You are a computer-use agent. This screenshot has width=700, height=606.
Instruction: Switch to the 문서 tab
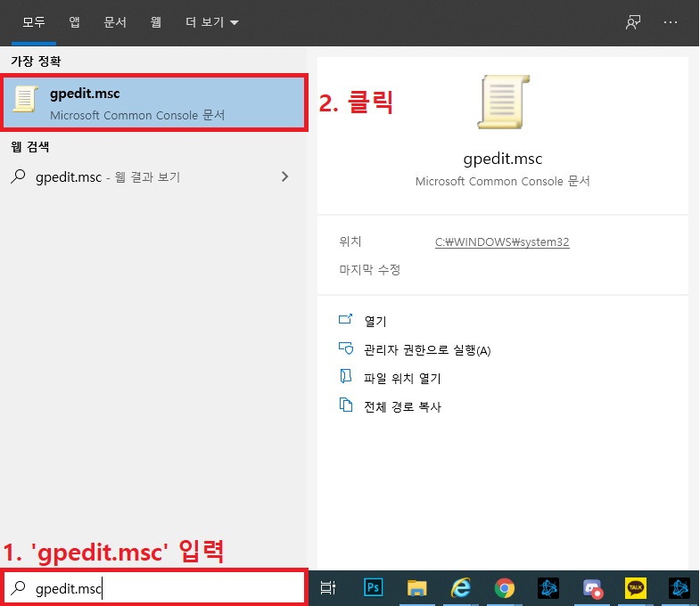pos(115,22)
